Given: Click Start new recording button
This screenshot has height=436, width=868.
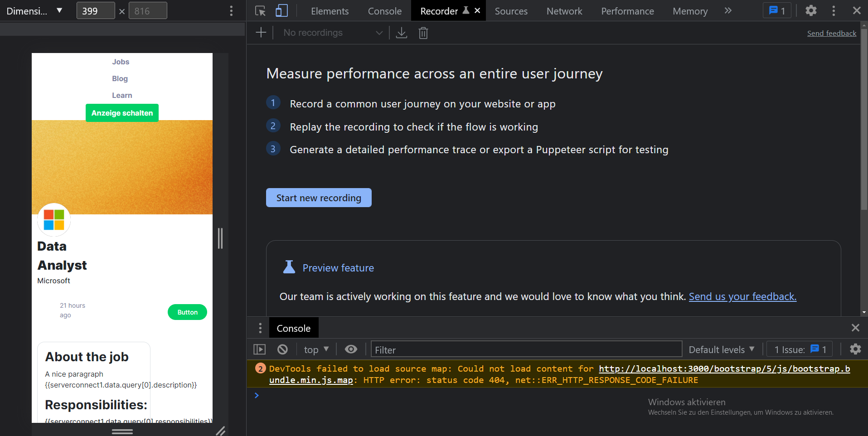Looking at the screenshot, I should point(319,198).
